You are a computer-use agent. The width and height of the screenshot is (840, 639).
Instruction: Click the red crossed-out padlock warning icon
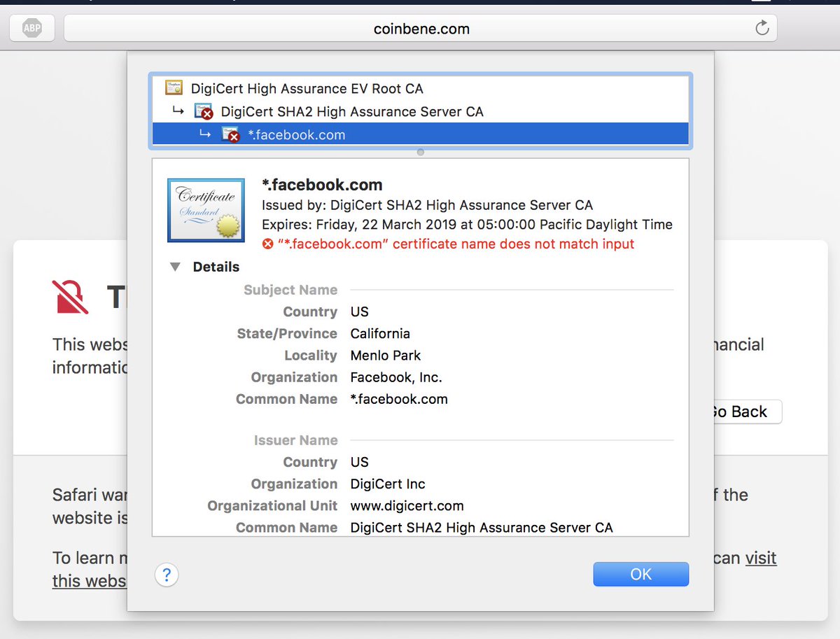[x=70, y=296]
